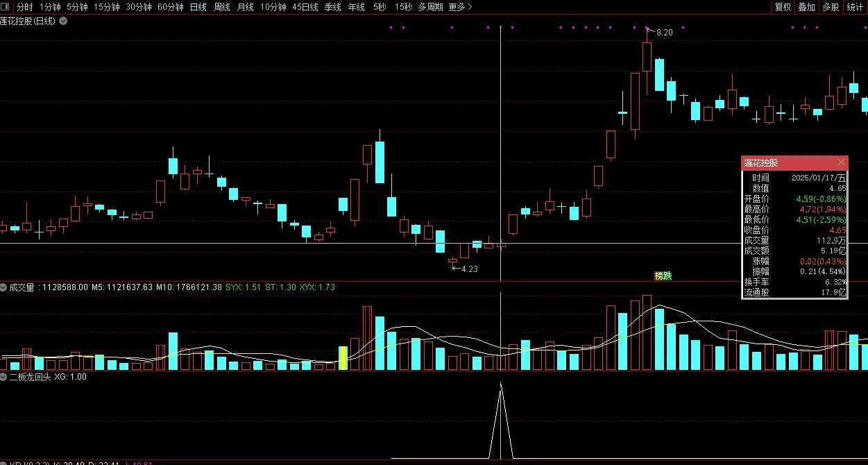Click the XYX: 1.73 value

[x=318, y=287]
